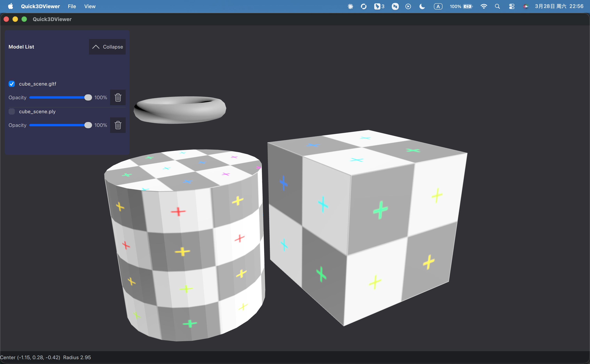590x364 pixels.
Task: Click the menu bar icon labeled 3
Action: click(x=379, y=6)
